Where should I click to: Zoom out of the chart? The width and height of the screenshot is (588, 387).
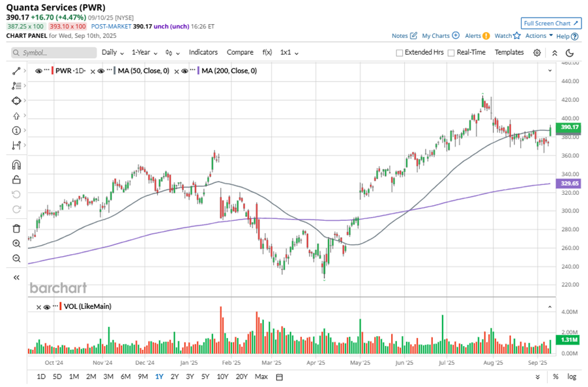16,259
